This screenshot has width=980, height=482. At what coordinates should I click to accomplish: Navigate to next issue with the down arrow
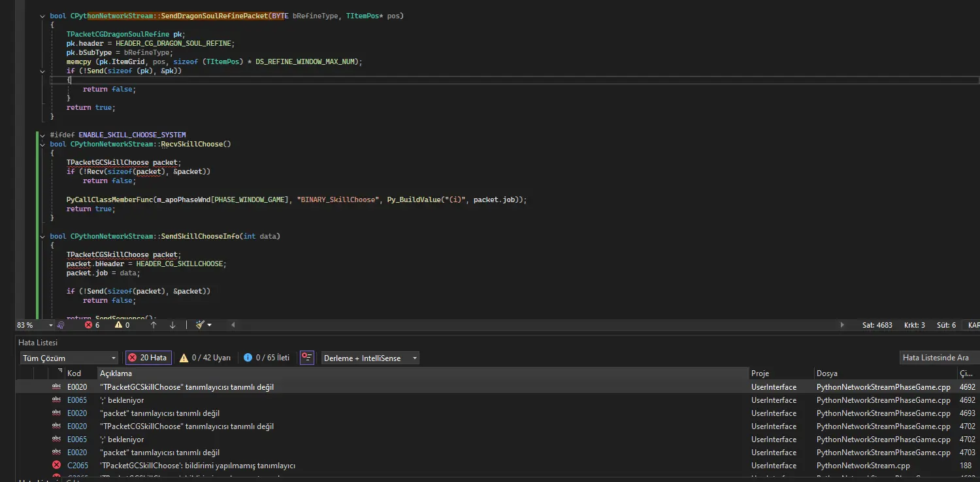tap(172, 324)
